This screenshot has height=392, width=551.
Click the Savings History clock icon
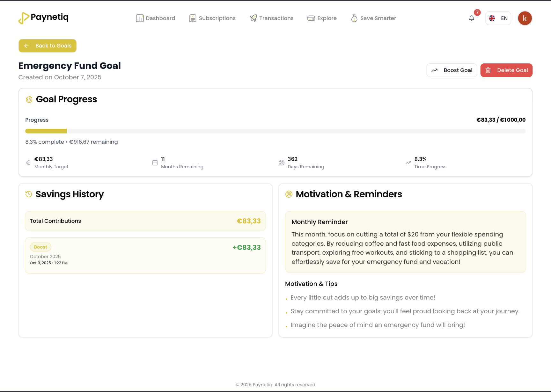29,194
